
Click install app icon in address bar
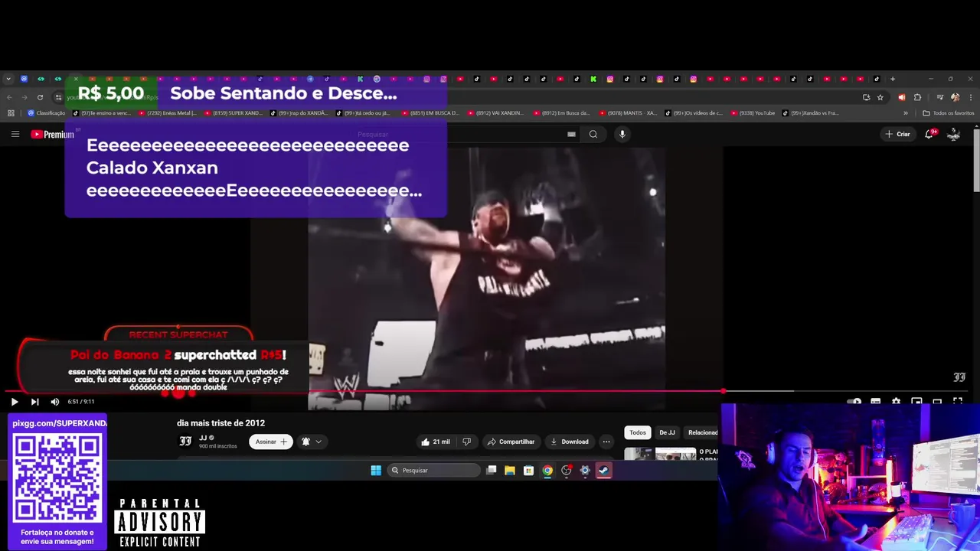coord(866,97)
